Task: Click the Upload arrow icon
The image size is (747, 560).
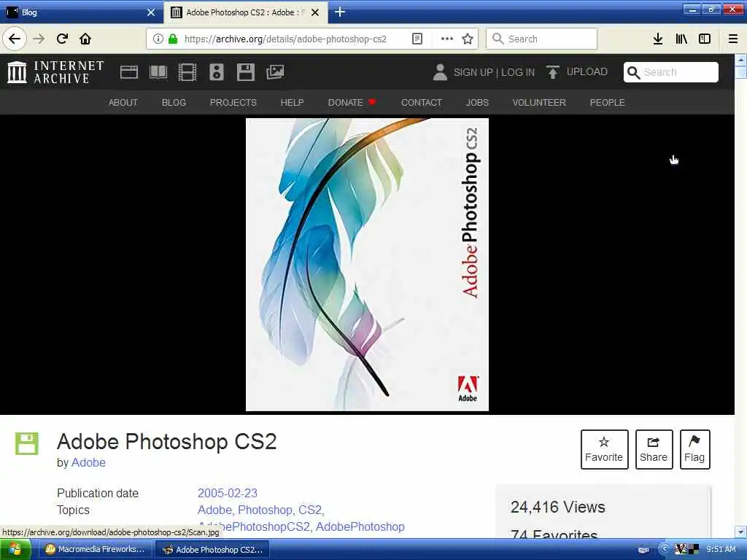Action: tap(553, 72)
